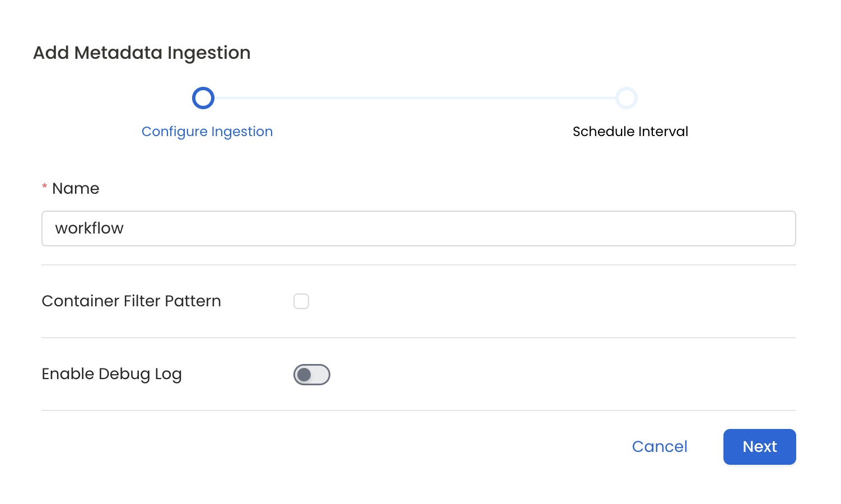Click the inactive second step indicator
Screen dimensions: 841x504
pyautogui.click(x=627, y=97)
